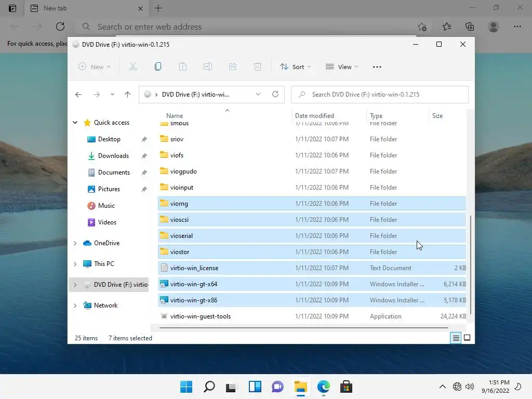Viewport: 532px width, 399px height.
Task: Open recent locations chevron next to nav arrows
Action: click(112, 95)
